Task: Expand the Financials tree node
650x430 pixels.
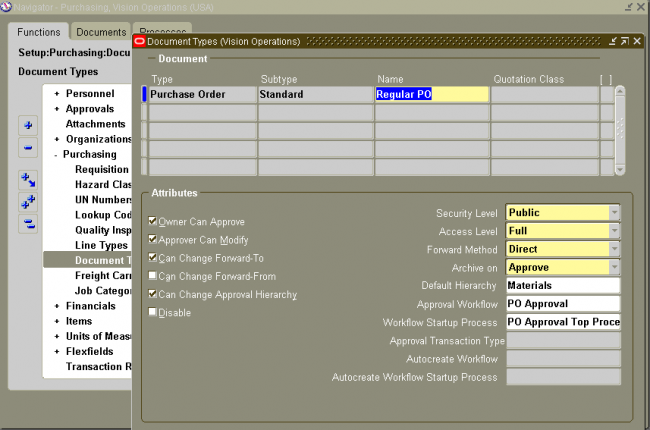Action: click(x=57, y=306)
